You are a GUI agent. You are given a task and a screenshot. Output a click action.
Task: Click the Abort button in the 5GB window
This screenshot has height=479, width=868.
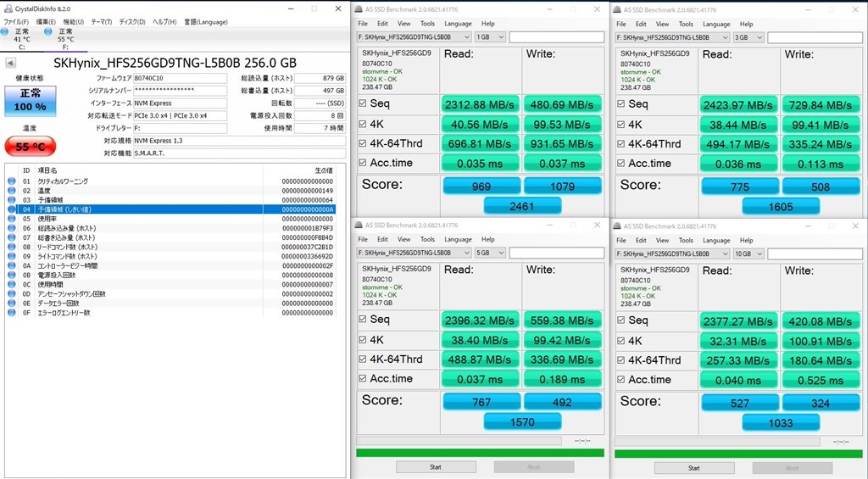(x=534, y=467)
